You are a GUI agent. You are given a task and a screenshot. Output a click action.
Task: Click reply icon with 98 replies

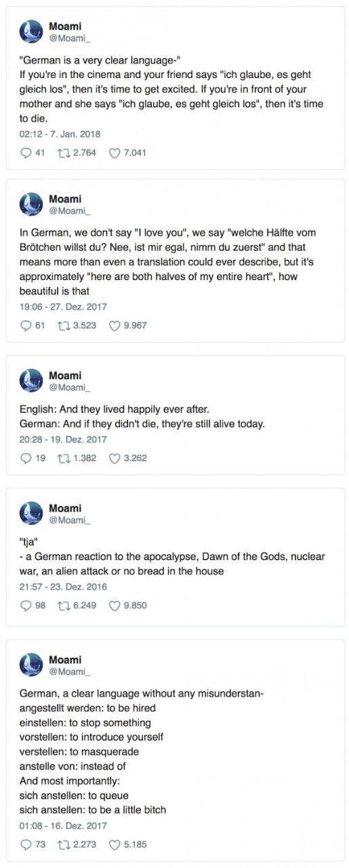coord(26,606)
